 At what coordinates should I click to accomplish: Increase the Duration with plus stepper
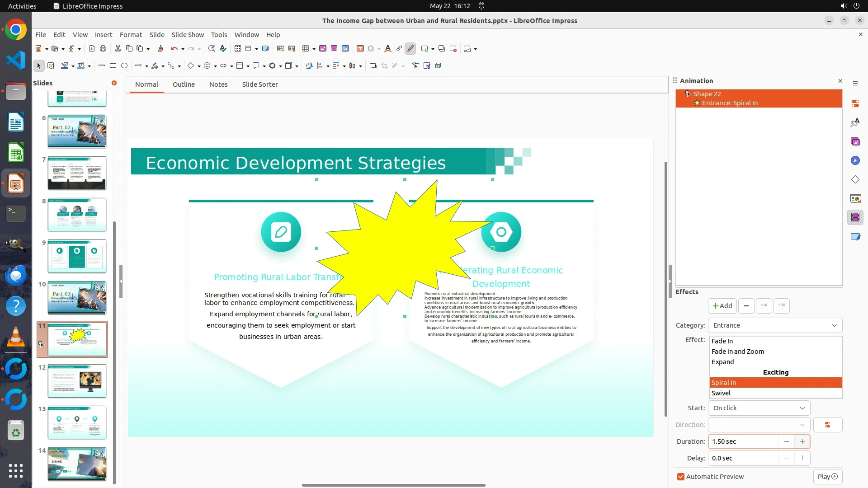802,441
